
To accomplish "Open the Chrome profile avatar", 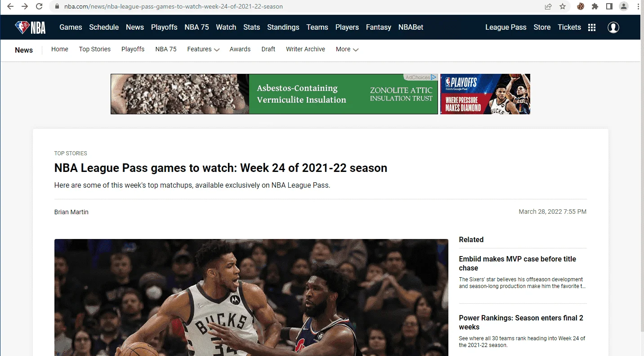I will [624, 6].
